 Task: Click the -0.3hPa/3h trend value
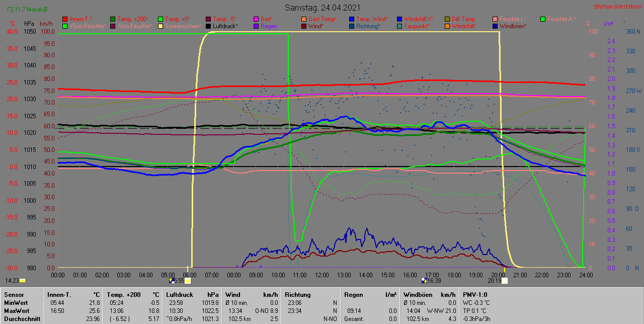477,319
